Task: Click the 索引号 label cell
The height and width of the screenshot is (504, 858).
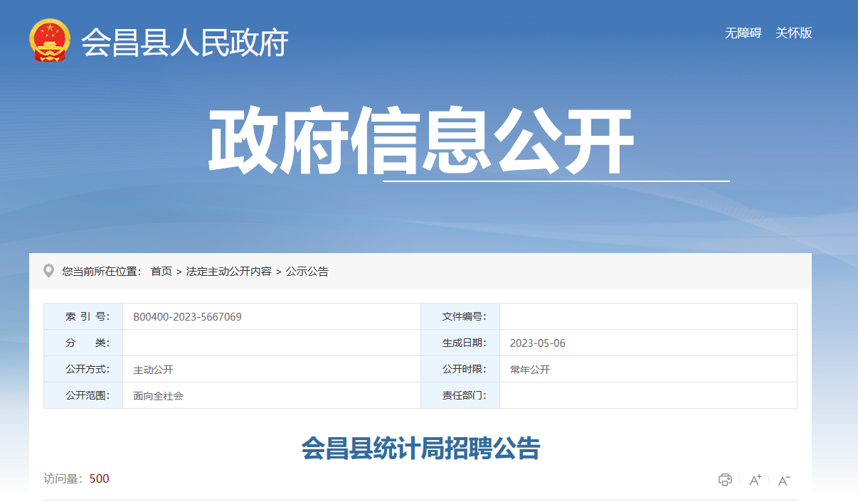Action: [83, 317]
